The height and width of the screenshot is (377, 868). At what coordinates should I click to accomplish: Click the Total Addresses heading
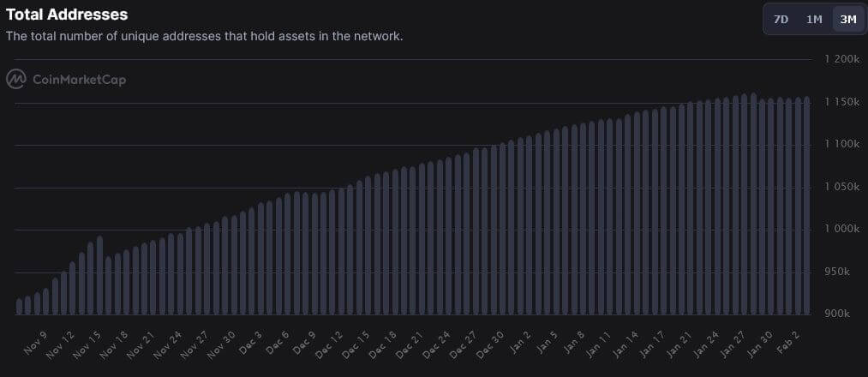[x=67, y=15]
